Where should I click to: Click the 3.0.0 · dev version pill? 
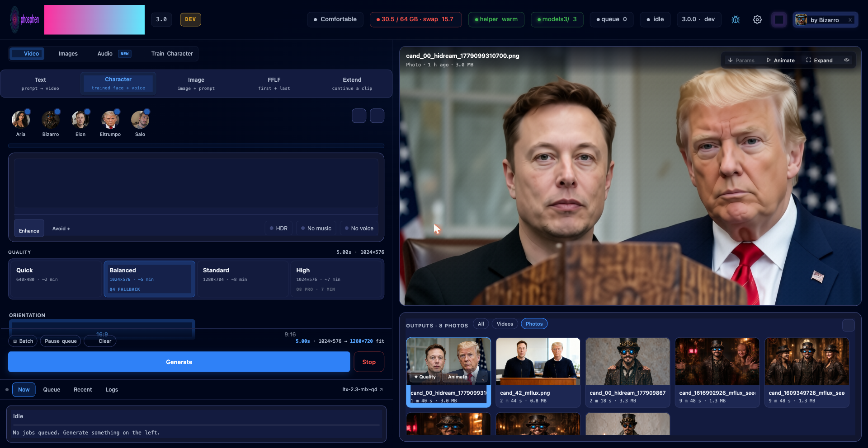pos(698,19)
